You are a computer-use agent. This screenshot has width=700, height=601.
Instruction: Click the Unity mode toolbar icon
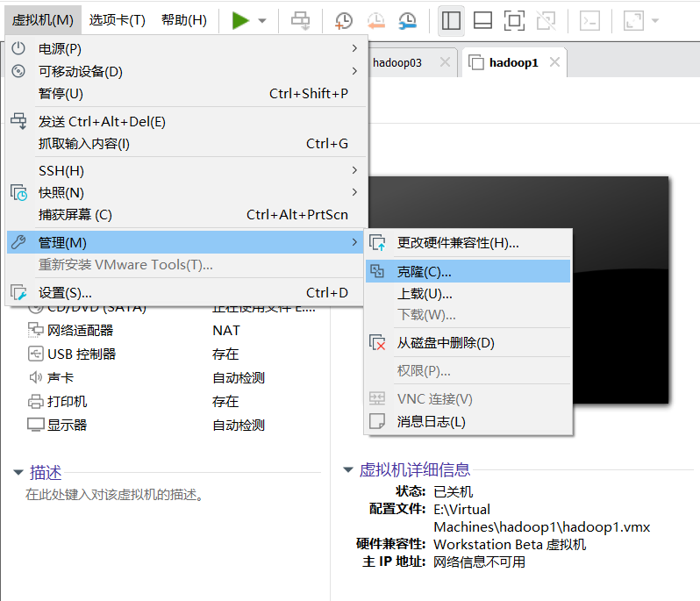[546, 20]
